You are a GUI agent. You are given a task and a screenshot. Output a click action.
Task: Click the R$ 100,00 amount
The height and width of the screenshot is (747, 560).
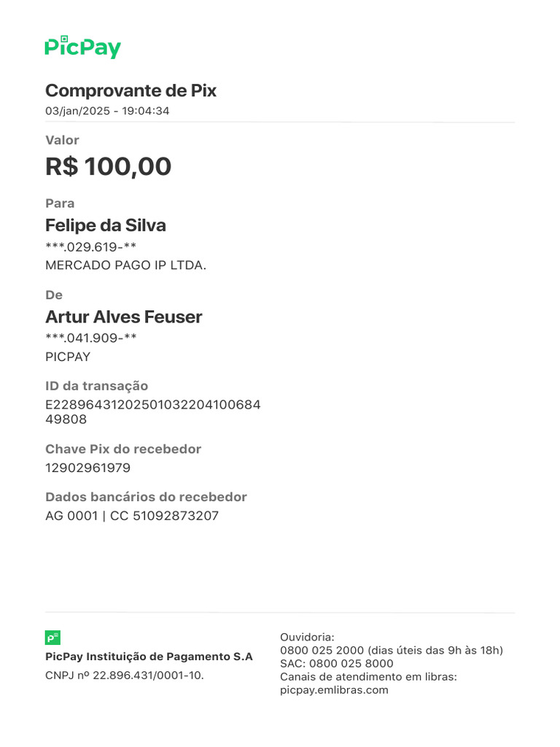(108, 166)
